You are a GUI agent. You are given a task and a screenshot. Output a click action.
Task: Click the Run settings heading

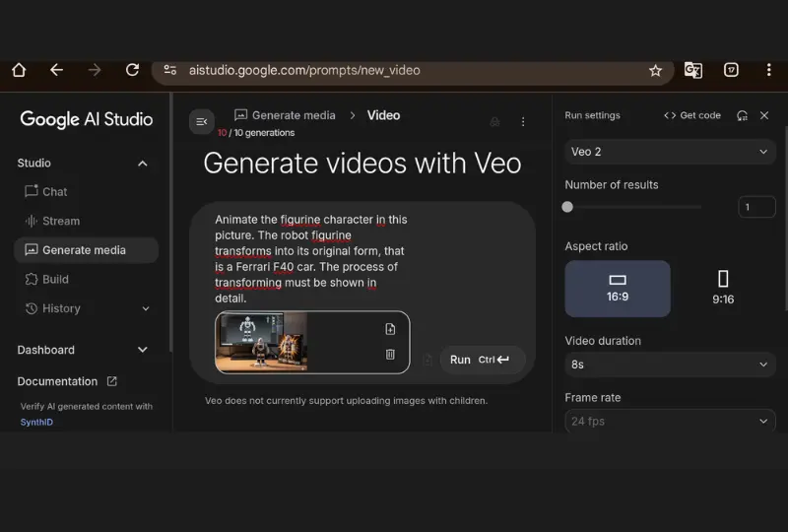pos(593,115)
